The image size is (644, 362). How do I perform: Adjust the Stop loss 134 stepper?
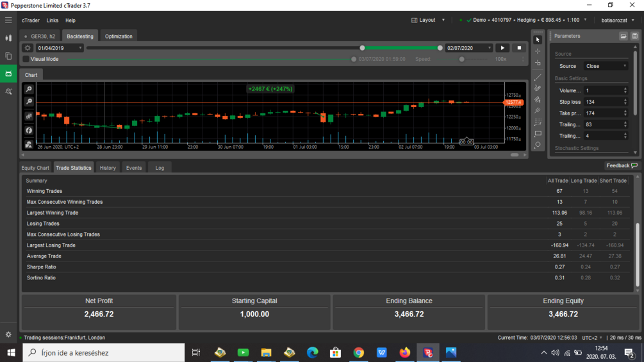click(625, 102)
